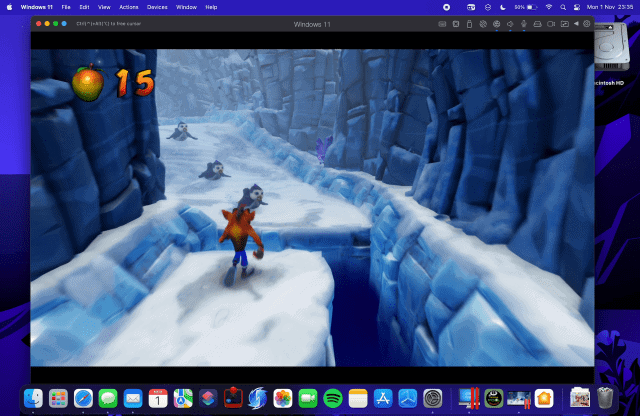Open the network globe icon in Parallels toolbar
The height and width of the screenshot is (416, 640).
496,24
